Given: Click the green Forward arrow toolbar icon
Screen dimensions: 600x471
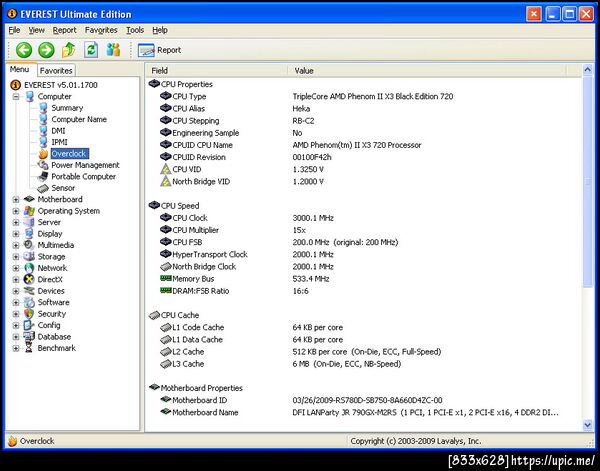Looking at the screenshot, I should pos(46,50).
